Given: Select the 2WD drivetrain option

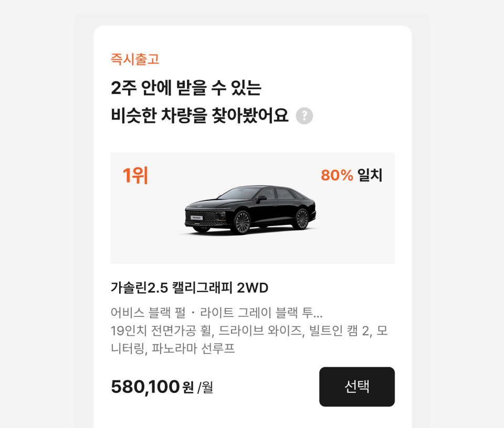Looking at the screenshot, I should pyautogui.click(x=253, y=287).
